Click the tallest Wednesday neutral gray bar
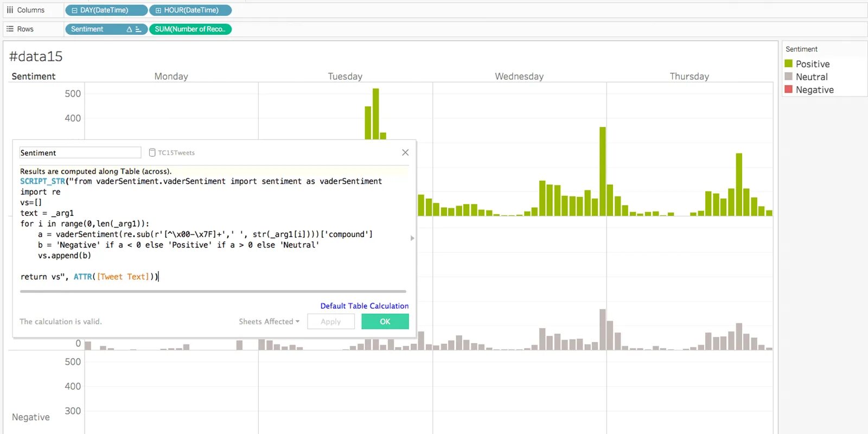Viewport: 868px width, 434px height. 603,329
